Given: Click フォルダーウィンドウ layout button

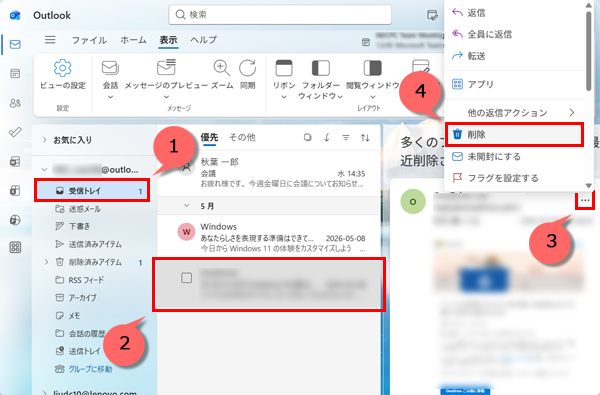Looking at the screenshot, I should [321, 80].
